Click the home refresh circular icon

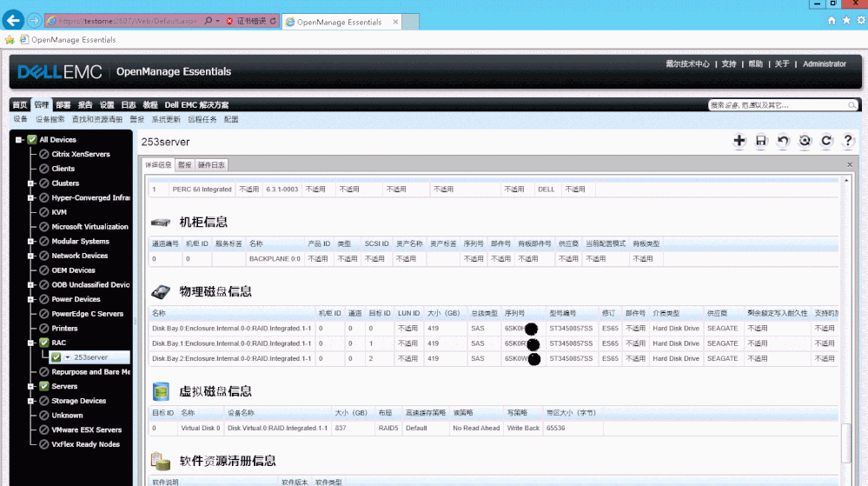[x=805, y=141]
